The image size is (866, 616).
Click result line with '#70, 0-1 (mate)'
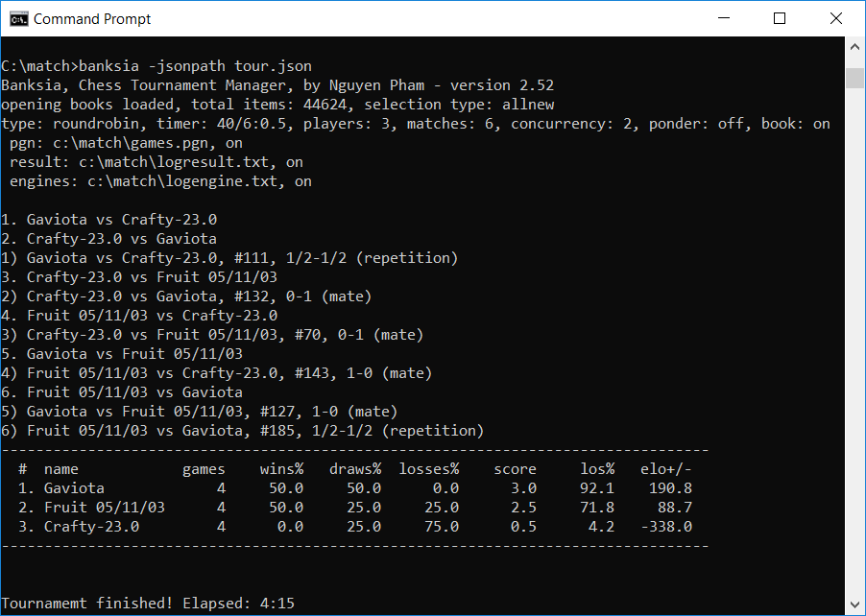point(212,335)
